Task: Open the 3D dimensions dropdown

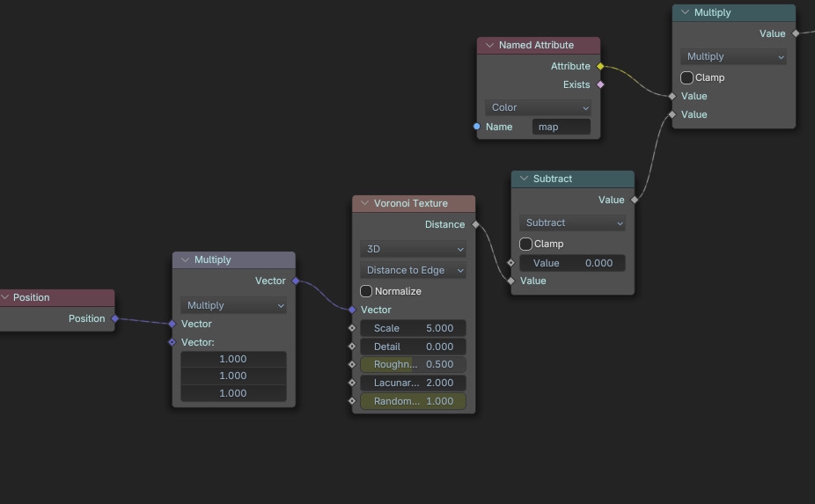Action: coord(413,249)
